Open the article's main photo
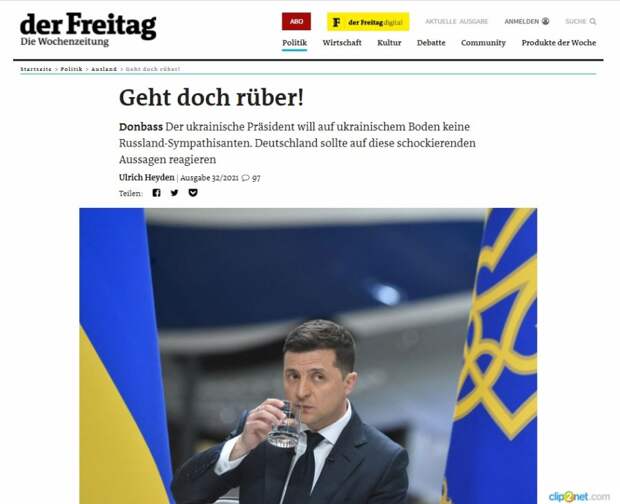 [x=308, y=356]
